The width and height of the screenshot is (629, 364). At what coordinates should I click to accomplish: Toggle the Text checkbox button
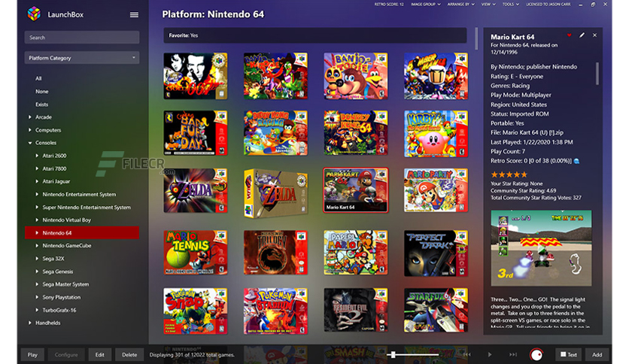point(568,354)
